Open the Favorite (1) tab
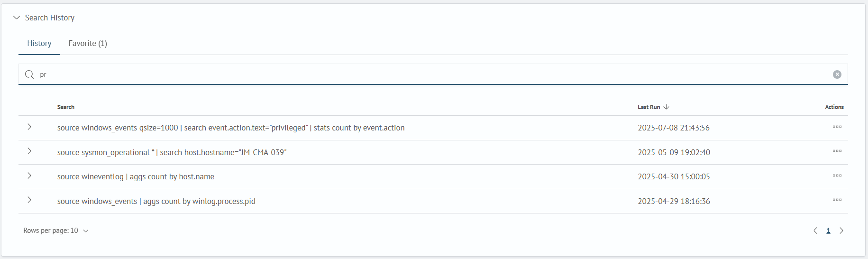Screen dimensions: 868x259 click(x=88, y=43)
